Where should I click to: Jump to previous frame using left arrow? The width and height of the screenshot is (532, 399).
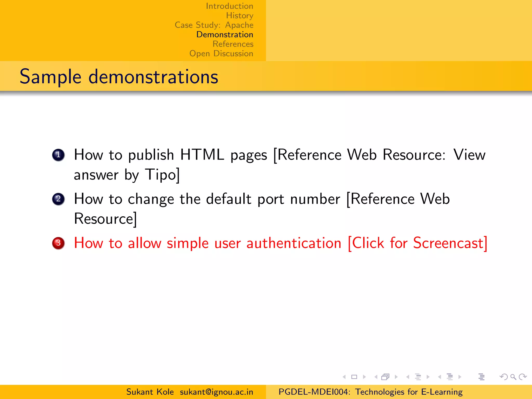point(376,377)
